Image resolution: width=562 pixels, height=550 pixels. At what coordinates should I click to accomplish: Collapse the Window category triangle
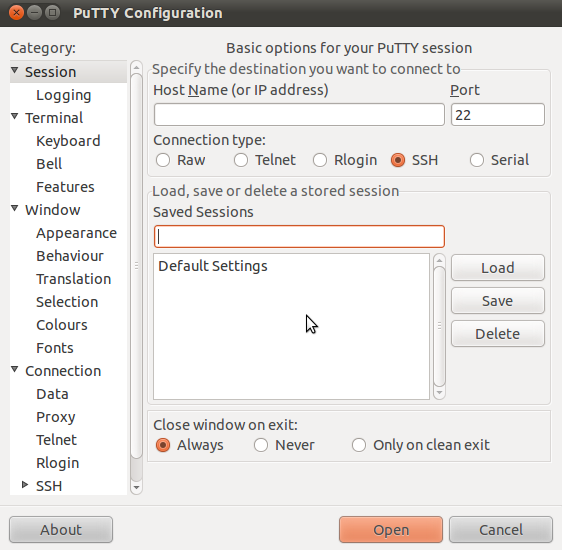15,208
